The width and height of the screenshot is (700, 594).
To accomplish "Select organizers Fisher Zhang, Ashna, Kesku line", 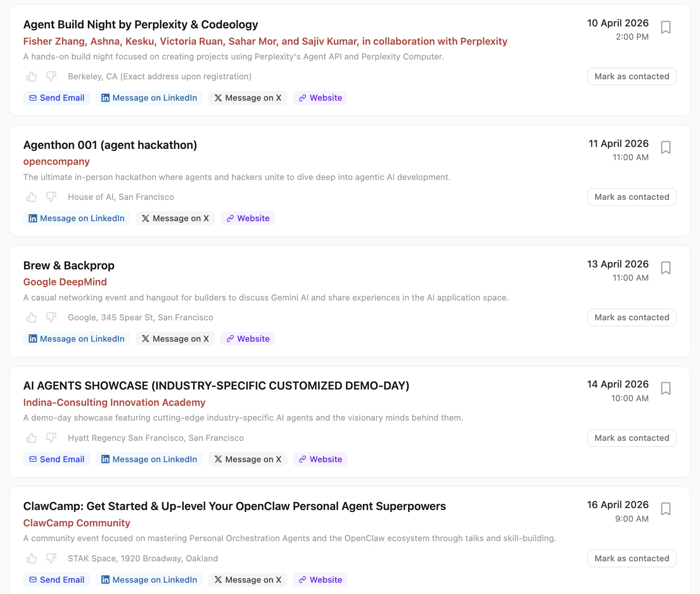I will coord(265,41).
